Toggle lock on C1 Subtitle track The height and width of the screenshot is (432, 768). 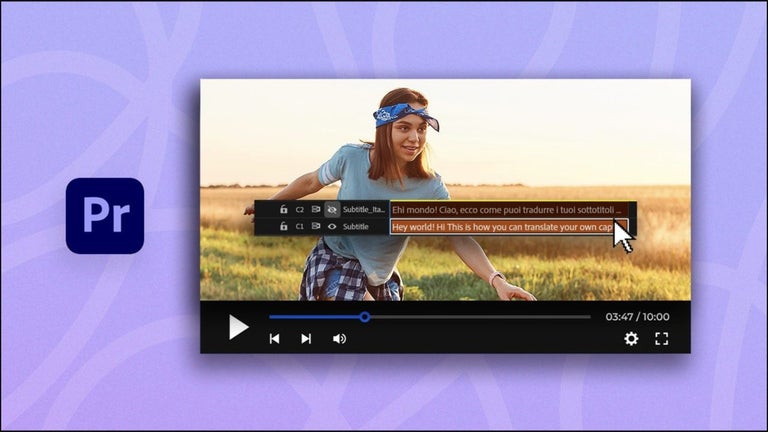284,227
